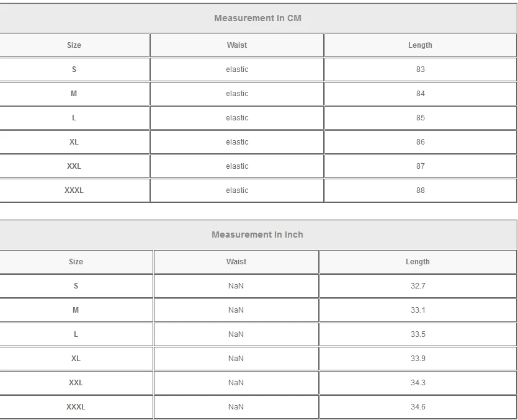Screen dimensions: 518x420
Task: Click the Waist header in the Inch table
Action: 236,262
